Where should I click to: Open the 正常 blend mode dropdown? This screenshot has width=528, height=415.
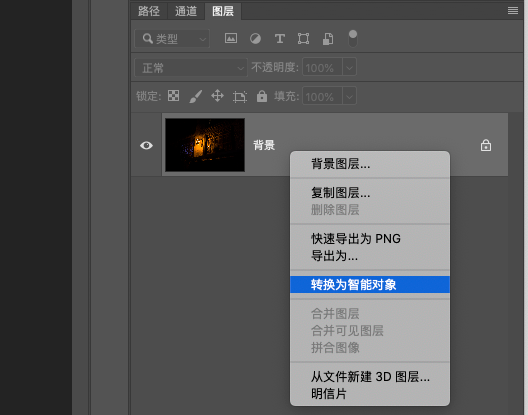pyautogui.click(x=191, y=68)
